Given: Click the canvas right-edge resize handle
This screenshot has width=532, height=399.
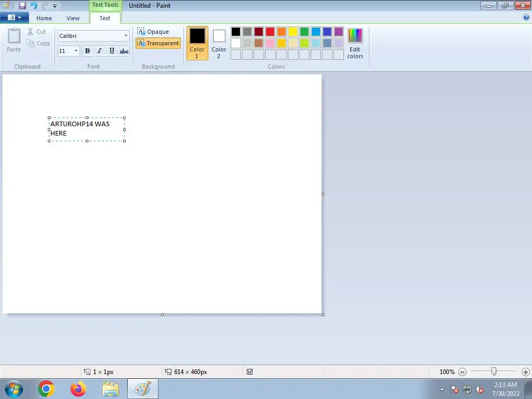Looking at the screenshot, I should 323,194.
